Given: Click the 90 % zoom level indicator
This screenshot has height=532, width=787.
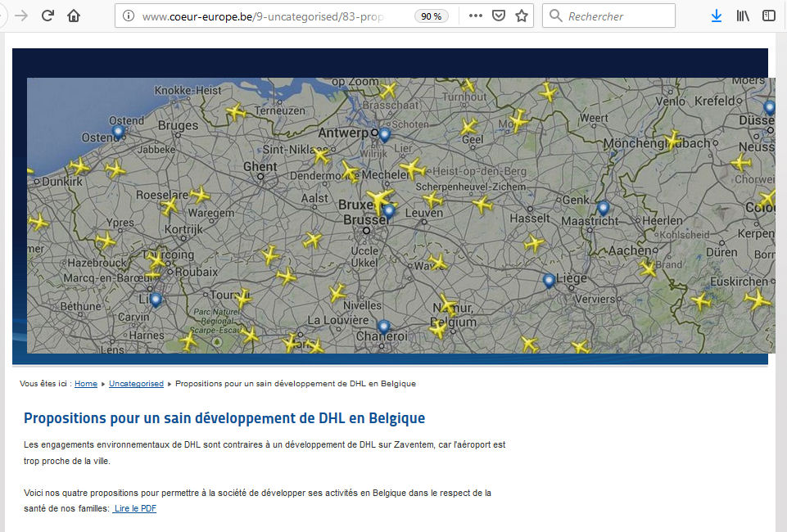Looking at the screenshot, I should click(x=431, y=16).
